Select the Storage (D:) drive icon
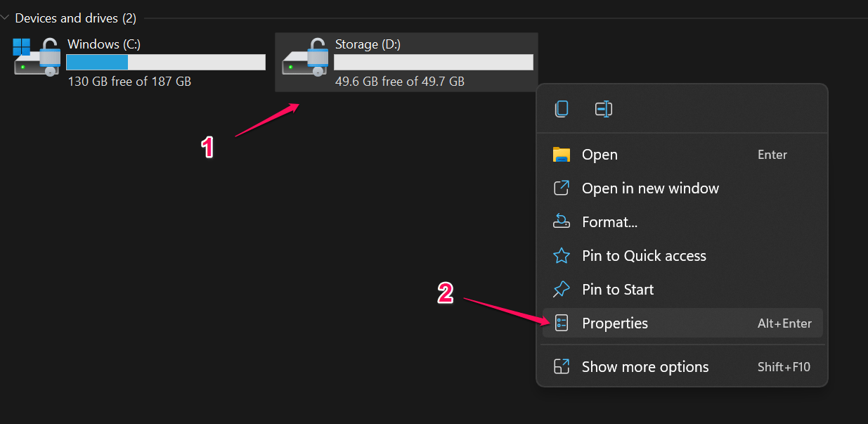The width and height of the screenshot is (868, 424). [305, 58]
